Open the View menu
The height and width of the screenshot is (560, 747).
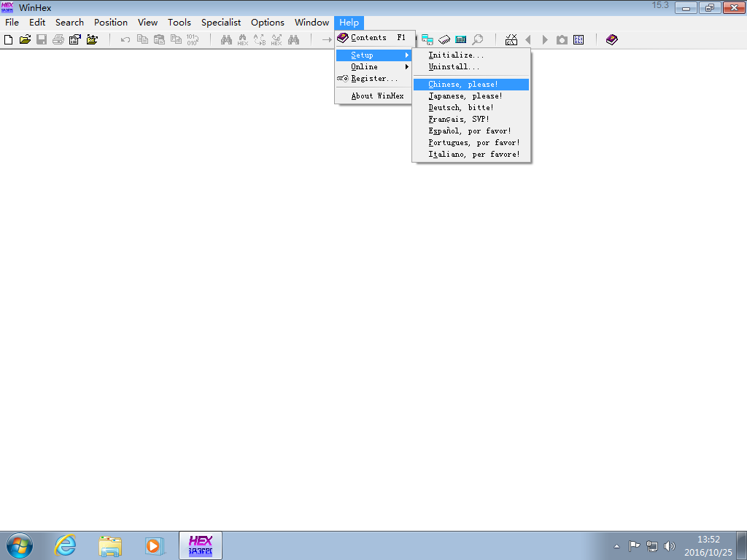(x=147, y=23)
